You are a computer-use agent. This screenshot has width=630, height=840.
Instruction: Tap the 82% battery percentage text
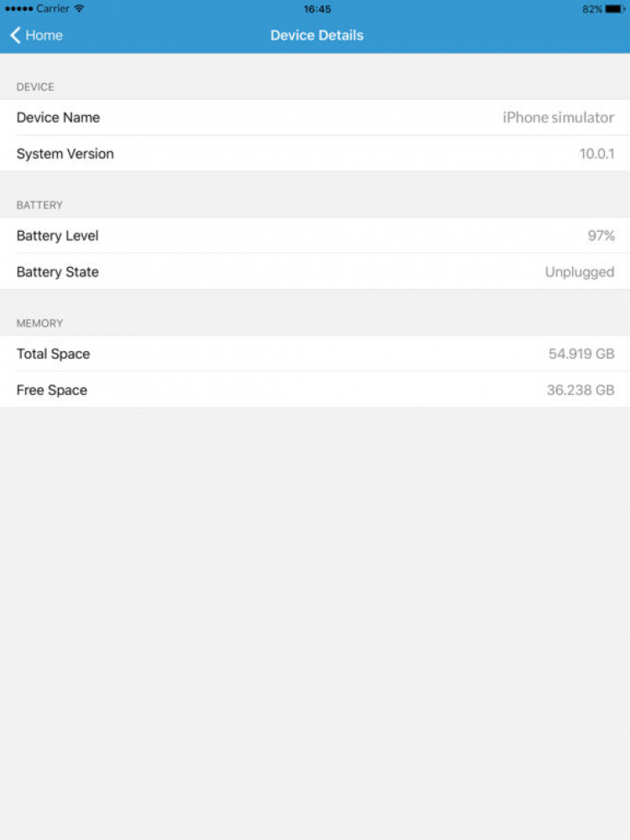click(x=591, y=8)
